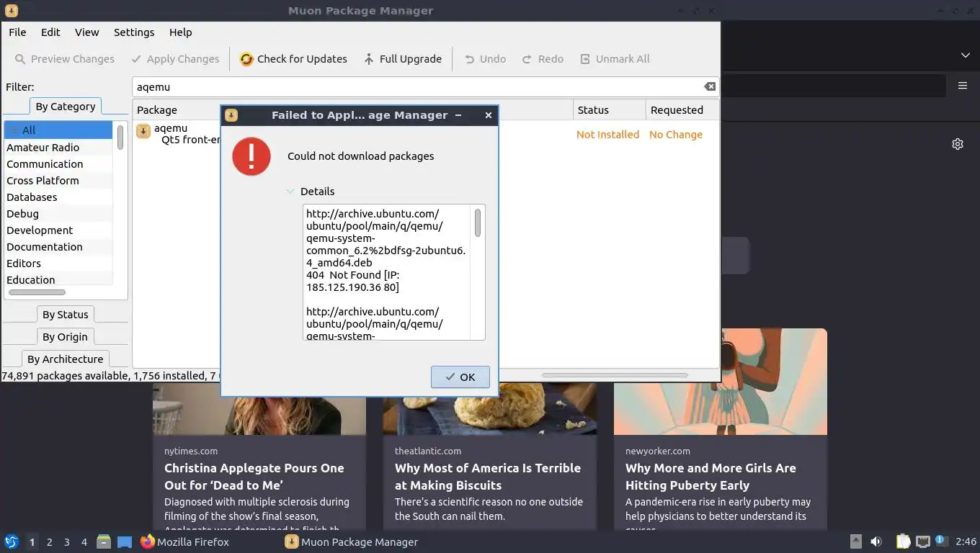Viewport: 980px width, 553px height.
Task: Click Undo in toolbar
Action: click(485, 59)
